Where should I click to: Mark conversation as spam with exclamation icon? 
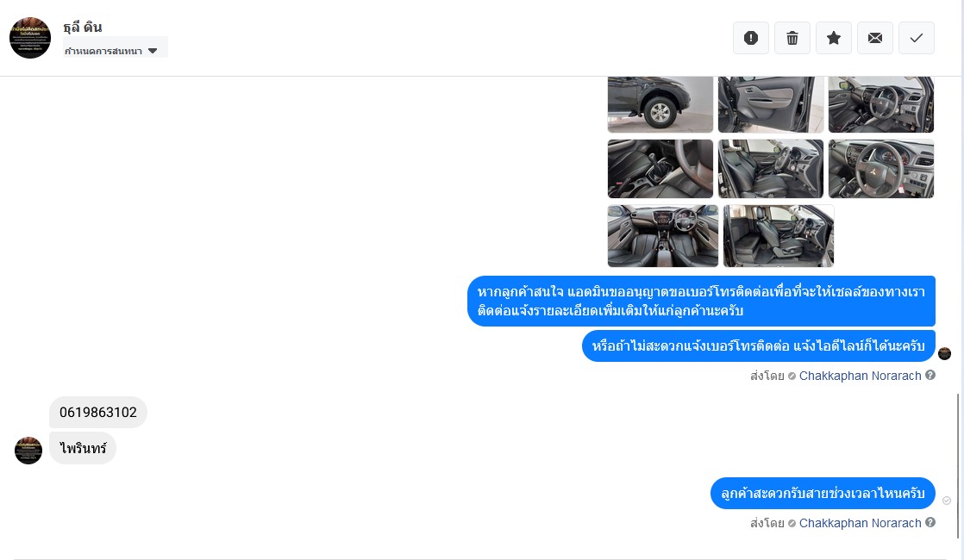click(751, 38)
